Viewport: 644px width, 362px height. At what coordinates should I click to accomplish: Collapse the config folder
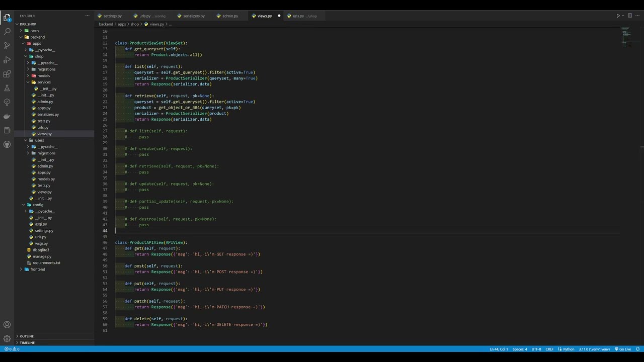(38, 205)
